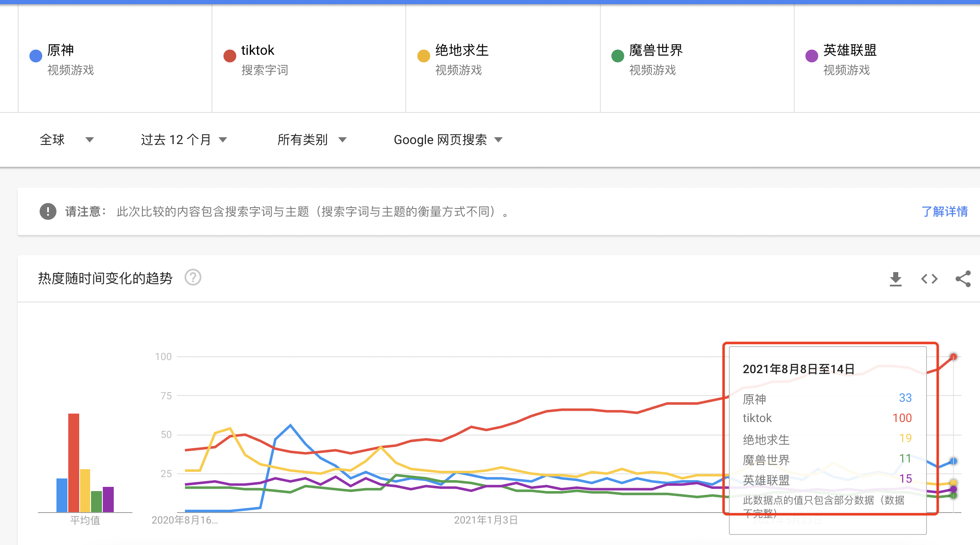Screen dimensions: 980x545
Task: Open the 过去 12 个月 time range dropdown
Action: pyautogui.click(x=184, y=139)
